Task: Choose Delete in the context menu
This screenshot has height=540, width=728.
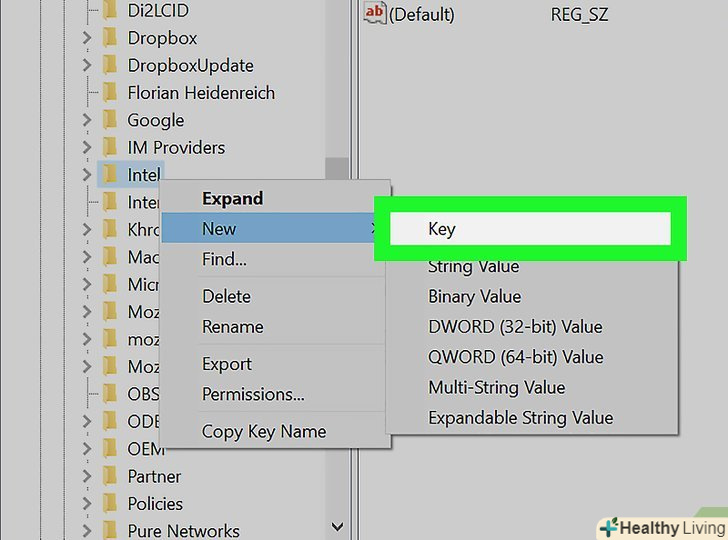Action: point(226,296)
